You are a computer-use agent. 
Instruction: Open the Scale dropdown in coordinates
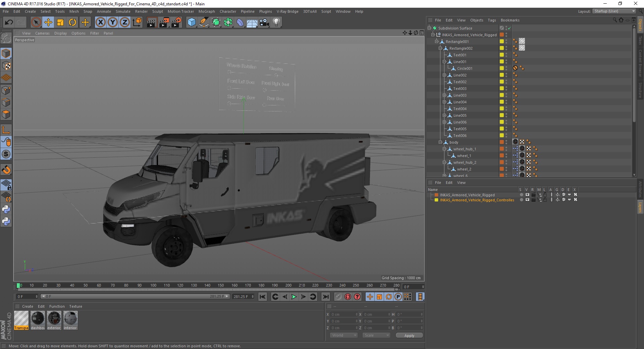coord(376,335)
